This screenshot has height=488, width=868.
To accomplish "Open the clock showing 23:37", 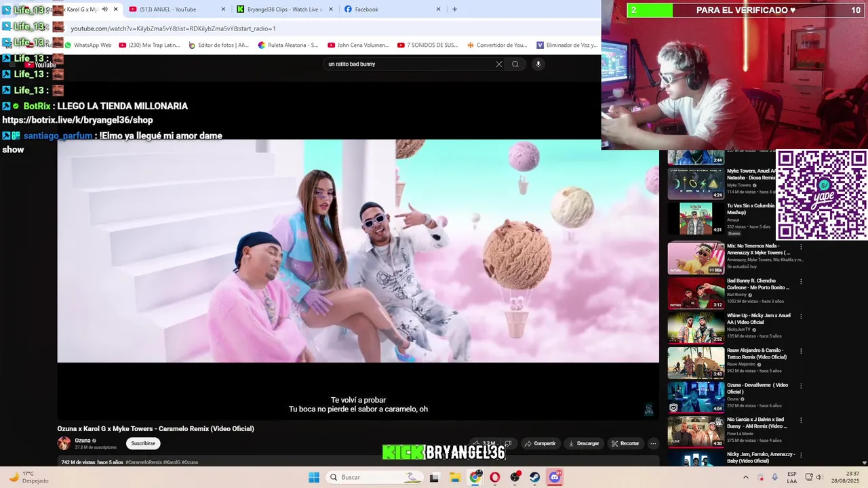I will tap(846, 477).
